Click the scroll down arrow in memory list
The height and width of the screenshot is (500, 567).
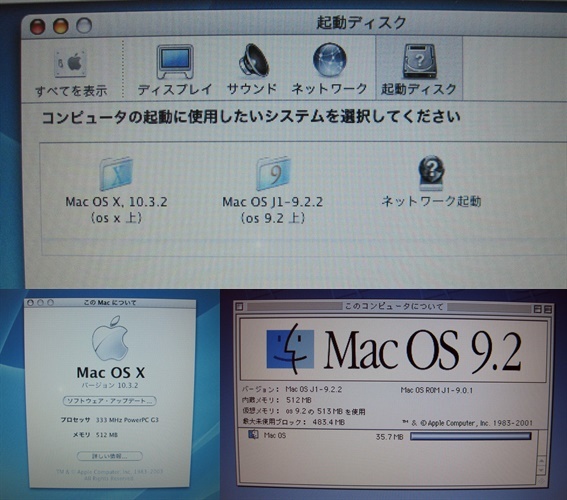[541, 470]
